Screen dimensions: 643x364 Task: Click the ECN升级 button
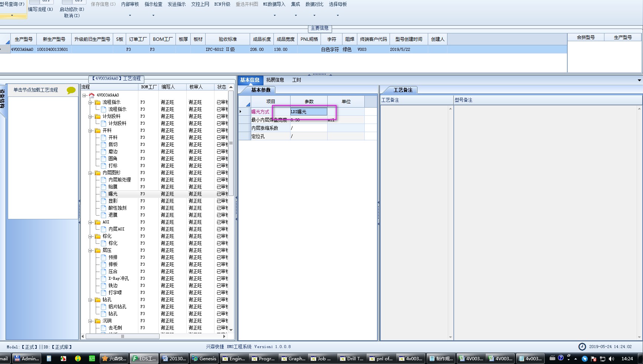pos(222,4)
